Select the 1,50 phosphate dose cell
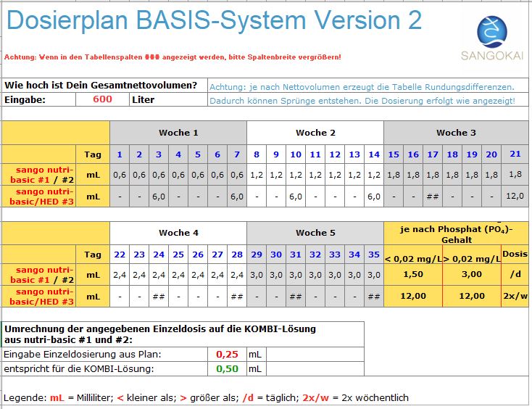The height and width of the screenshot is (409, 532). click(412, 275)
